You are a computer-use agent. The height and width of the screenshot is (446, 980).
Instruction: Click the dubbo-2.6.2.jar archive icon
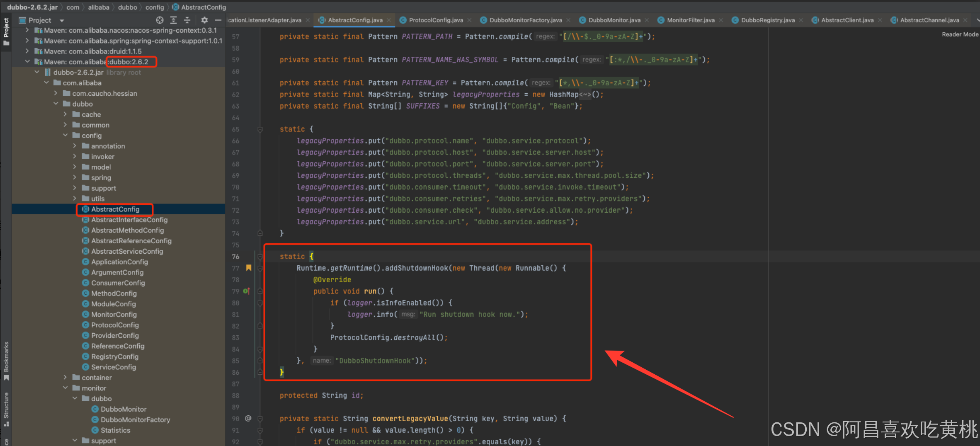pos(48,73)
